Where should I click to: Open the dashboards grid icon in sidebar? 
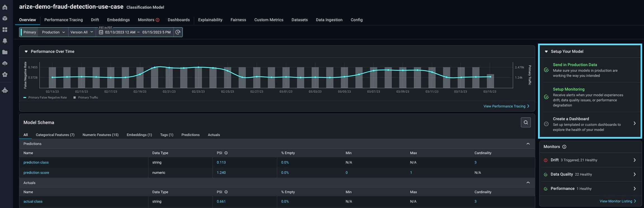click(x=5, y=30)
